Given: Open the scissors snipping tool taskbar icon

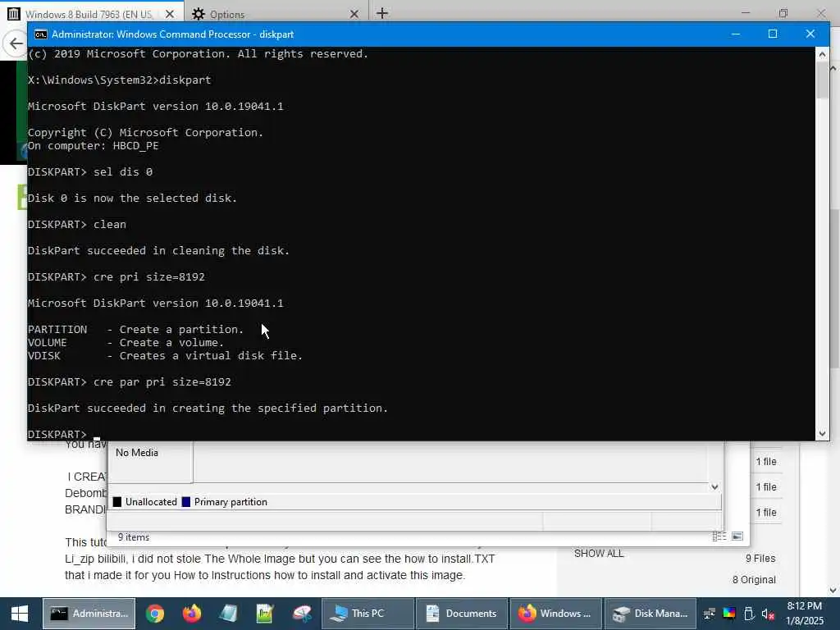Looking at the screenshot, I should 302,614.
